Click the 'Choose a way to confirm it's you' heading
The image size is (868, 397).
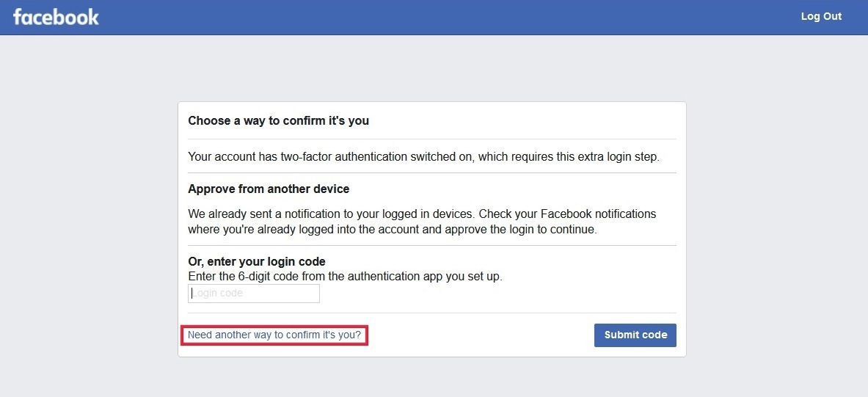point(278,120)
